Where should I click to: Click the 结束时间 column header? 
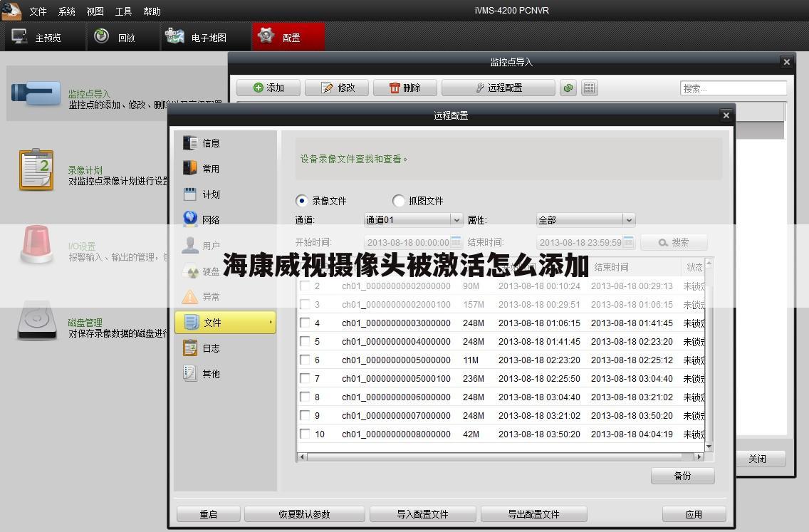(x=612, y=267)
